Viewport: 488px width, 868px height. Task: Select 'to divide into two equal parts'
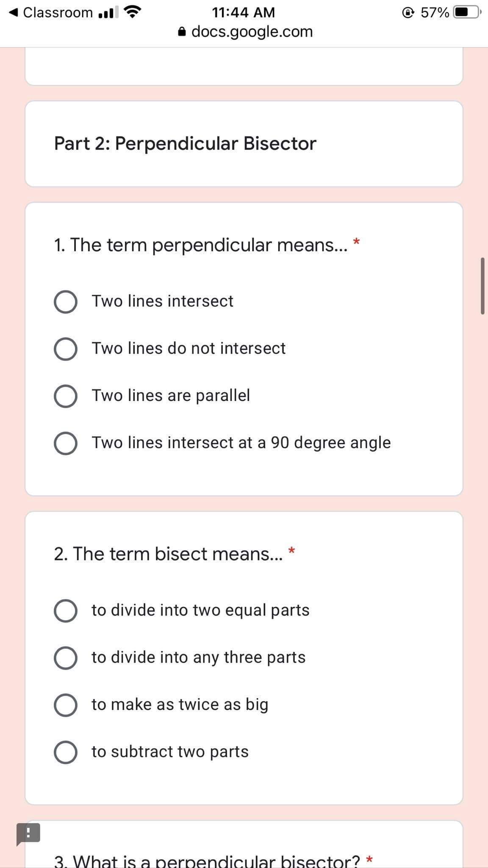66,610
